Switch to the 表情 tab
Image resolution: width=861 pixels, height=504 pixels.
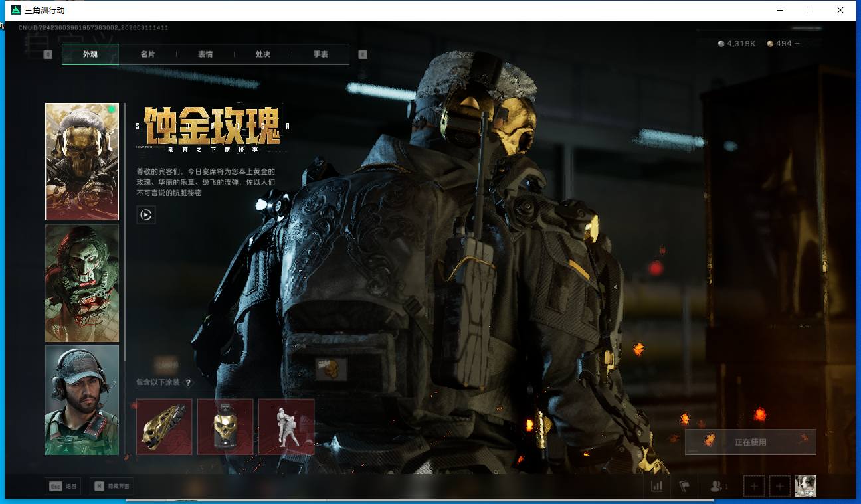[205, 54]
